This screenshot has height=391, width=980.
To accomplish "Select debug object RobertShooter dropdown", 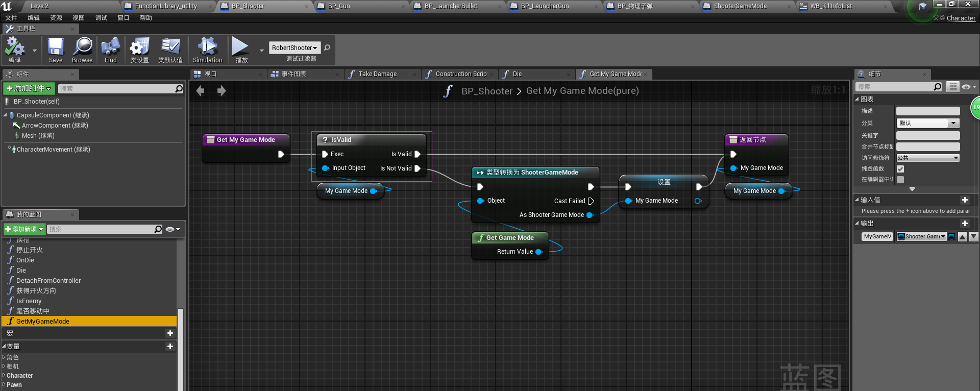I will (295, 47).
